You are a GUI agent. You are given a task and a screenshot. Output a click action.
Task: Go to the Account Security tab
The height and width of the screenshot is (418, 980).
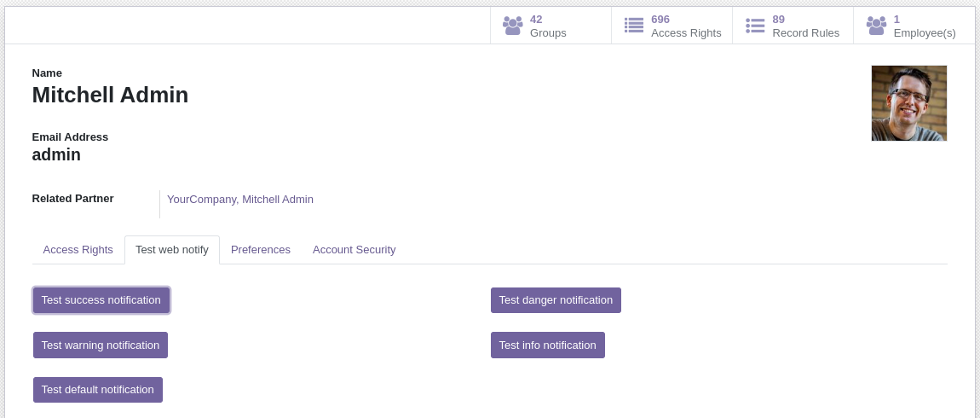(354, 250)
